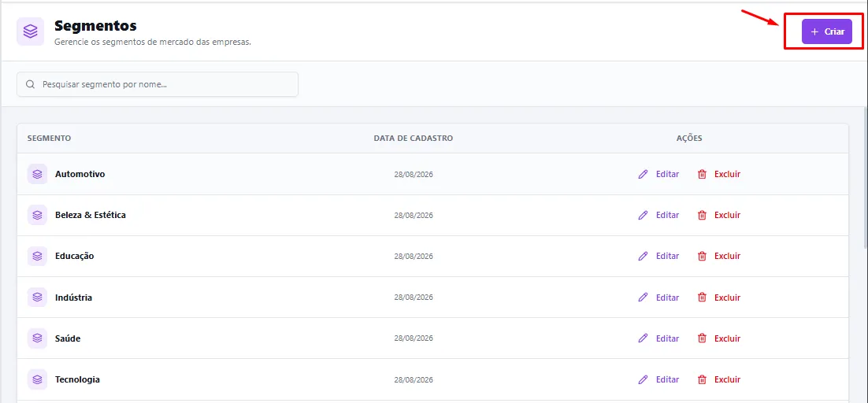Click the layers icon beside Saúde
The height and width of the screenshot is (403, 868).
tap(37, 338)
